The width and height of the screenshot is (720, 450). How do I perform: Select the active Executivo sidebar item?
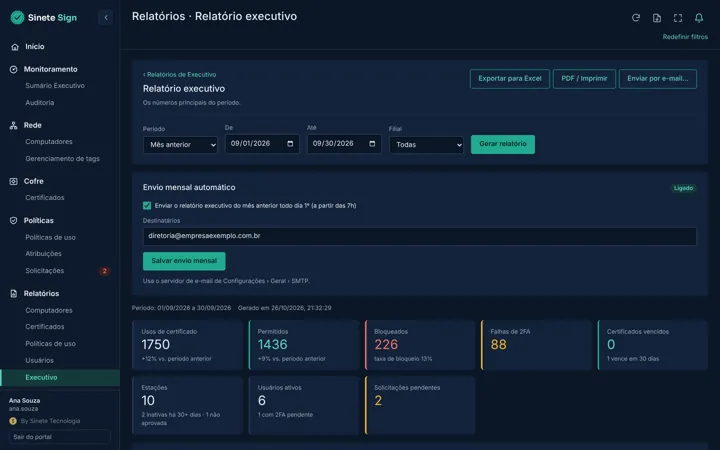pos(60,377)
